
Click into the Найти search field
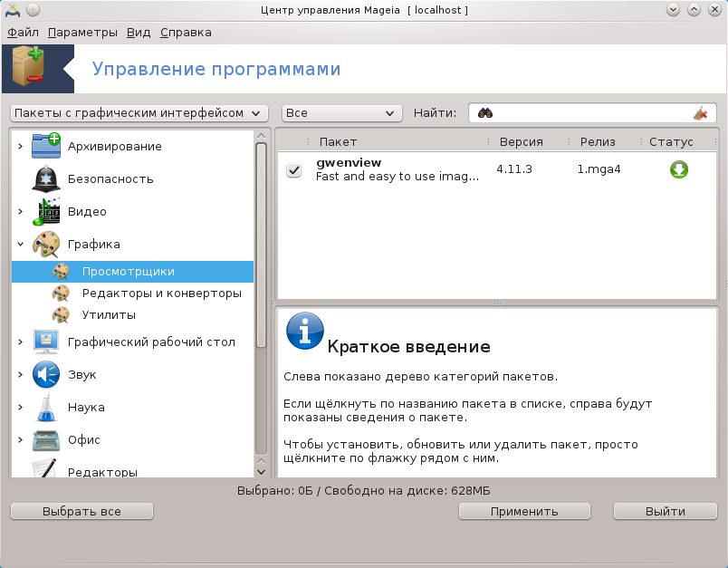point(589,113)
